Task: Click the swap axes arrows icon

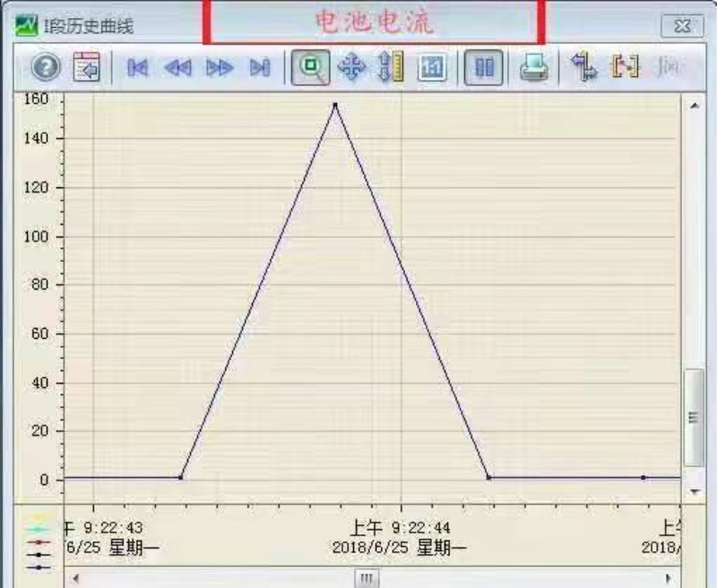Action: point(583,66)
